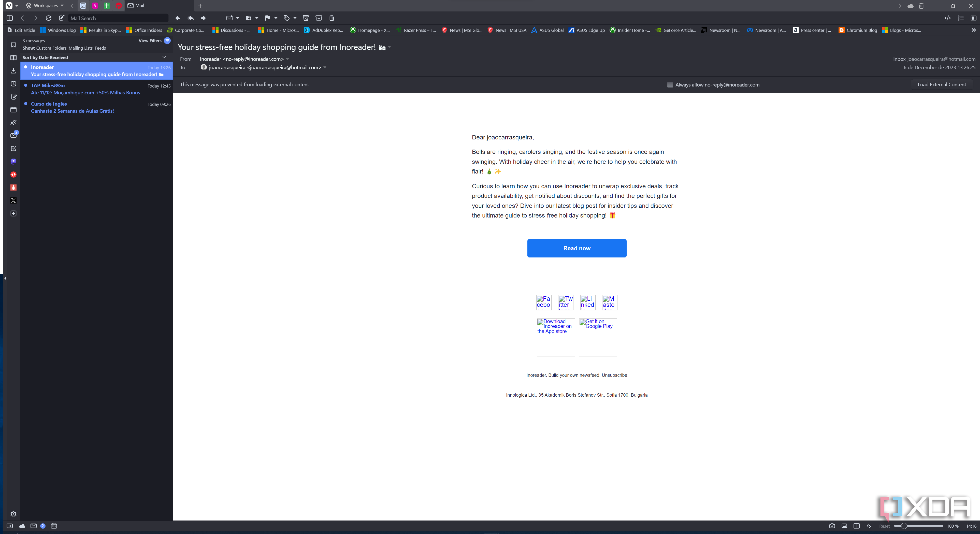Open the Reading List panel

[13, 58]
